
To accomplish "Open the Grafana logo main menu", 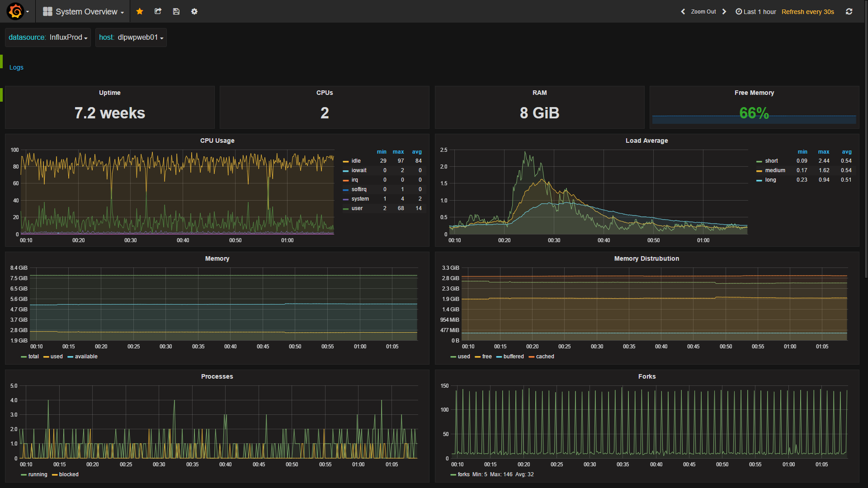I will click(15, 11).
